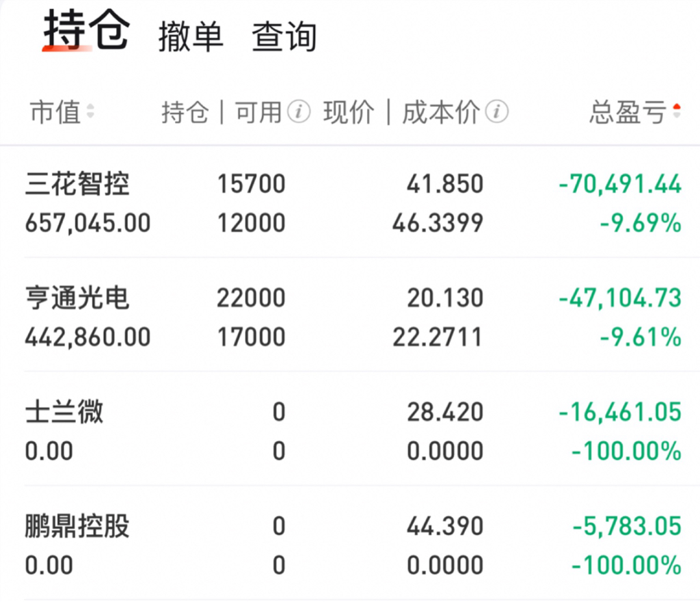Select loss percentage -9.61%
Screen dimensions: 700x602
tap(641, 337)
